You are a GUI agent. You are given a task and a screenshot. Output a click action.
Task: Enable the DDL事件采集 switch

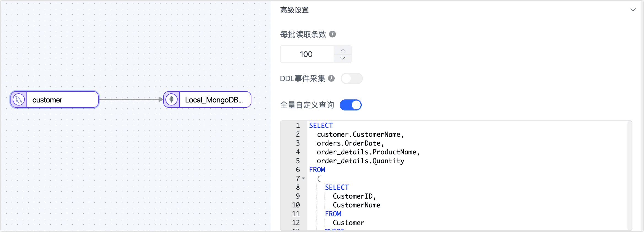(x=351, y=78)
